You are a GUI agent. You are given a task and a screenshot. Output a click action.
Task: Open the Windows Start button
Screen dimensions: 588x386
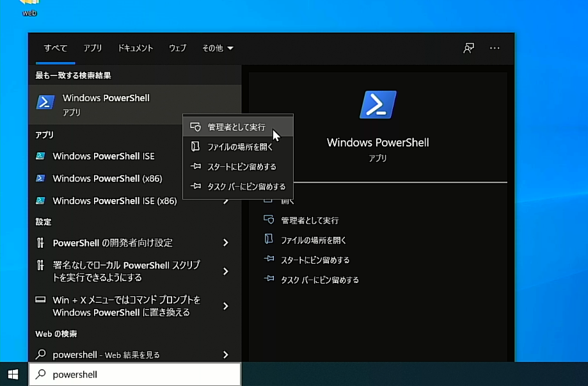pyautogui.click(x=13, y=374)
